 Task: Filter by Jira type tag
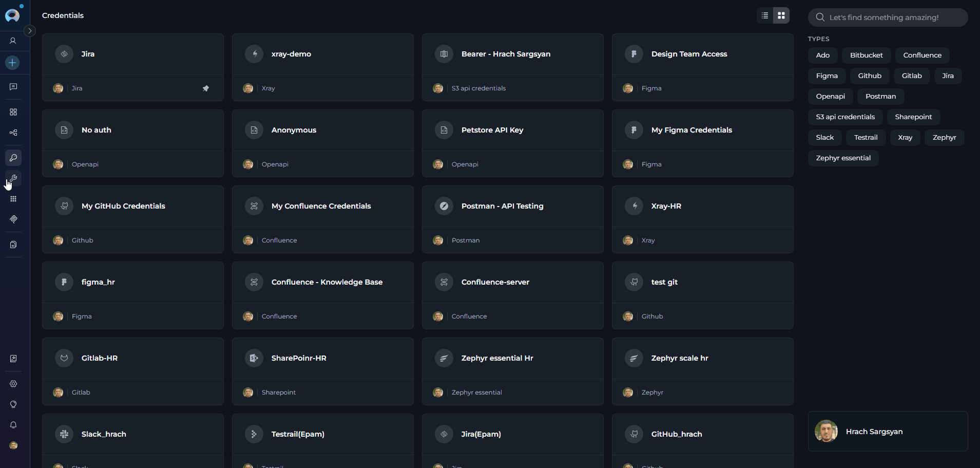[948, 76]
